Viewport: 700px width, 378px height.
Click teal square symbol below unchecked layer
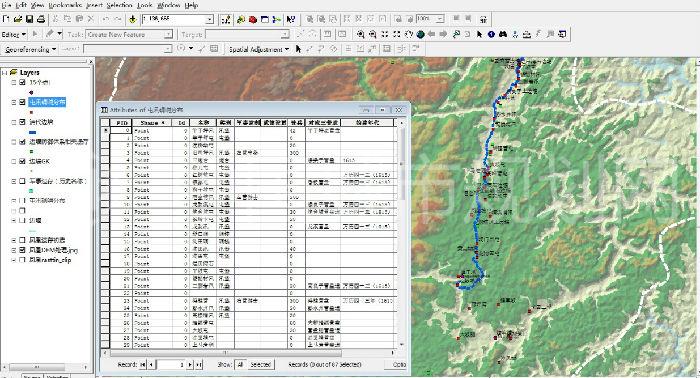coord(31,191)
